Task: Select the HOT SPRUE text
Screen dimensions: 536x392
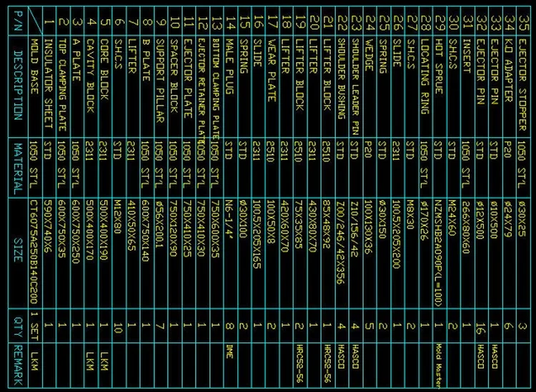Action: (439, 66)
